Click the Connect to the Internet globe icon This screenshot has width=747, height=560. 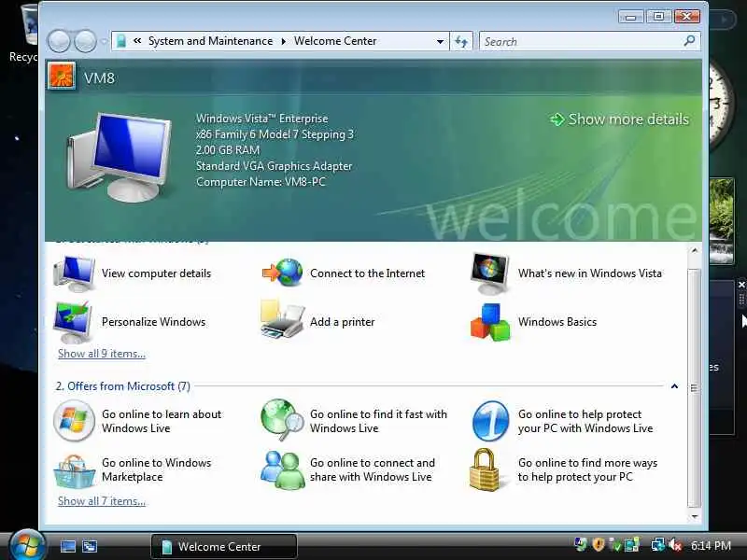[283, 273]
